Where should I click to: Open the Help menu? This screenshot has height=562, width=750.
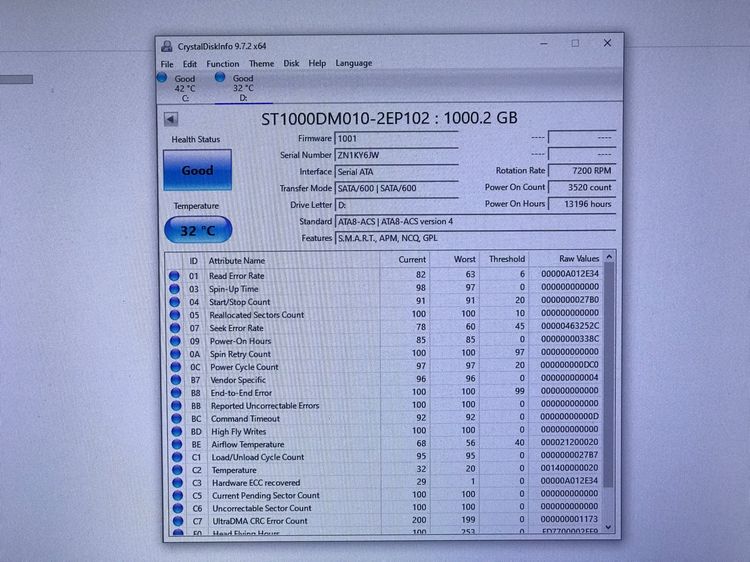tap(317, 63)
